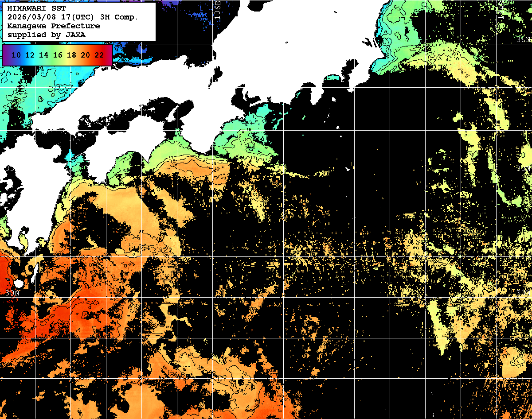Click the 30N latitude label
532x419 pixels.
click(x=12, y=293)
